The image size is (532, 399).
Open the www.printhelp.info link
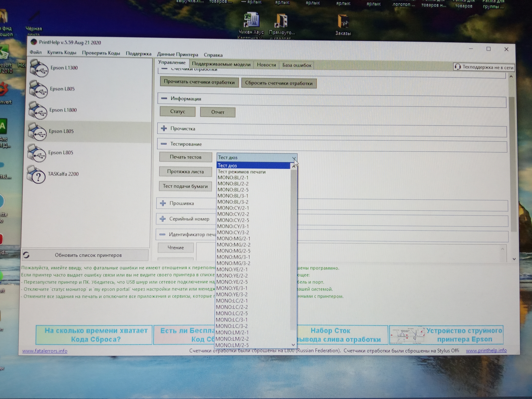486,350
